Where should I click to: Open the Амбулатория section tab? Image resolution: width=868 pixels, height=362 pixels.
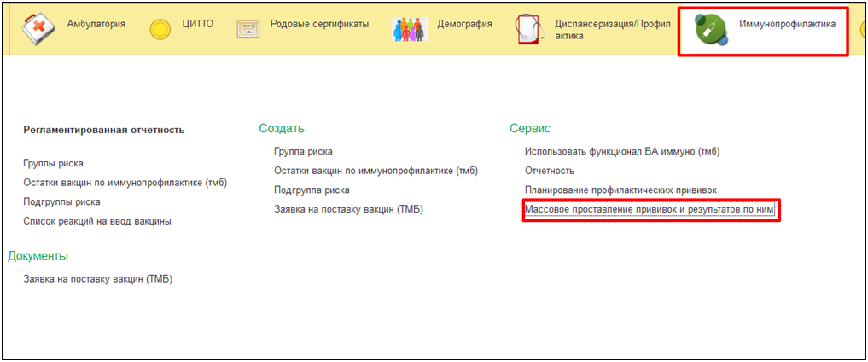[x=96, y=24]
